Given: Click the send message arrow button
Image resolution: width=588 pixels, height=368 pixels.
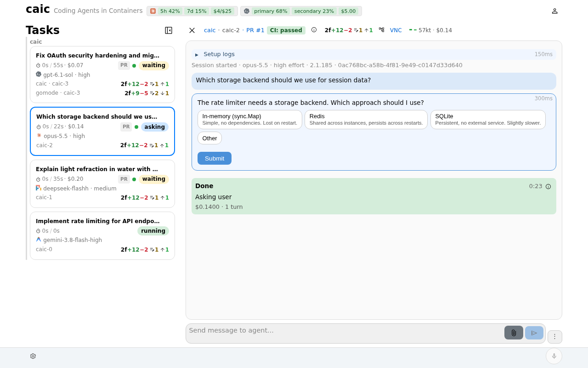Looking at the screenshot, I should 534,333.
